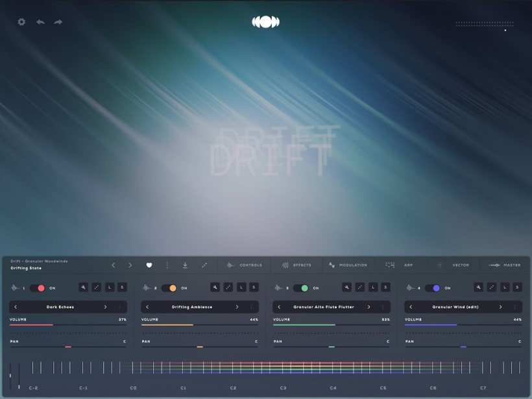Screen dimensions: 532x399
Task: Click layer 3 waveform icon
Action: (278, 287)
